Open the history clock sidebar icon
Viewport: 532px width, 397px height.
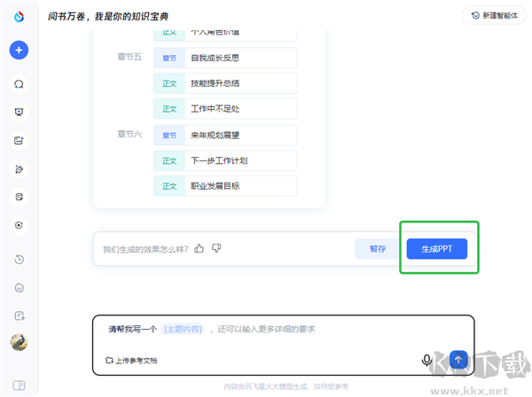[20, 260]
